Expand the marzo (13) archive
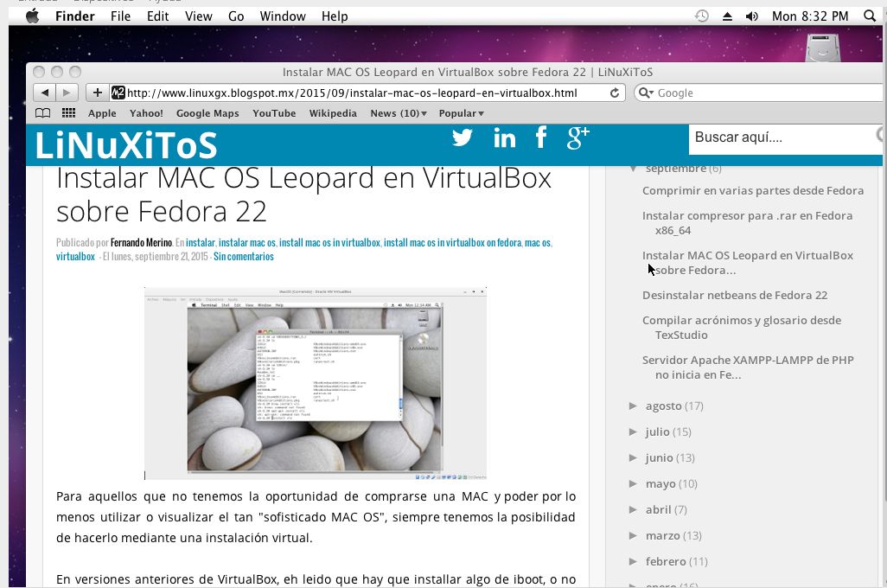The image size is (887, 588). (x=633, y=535)
